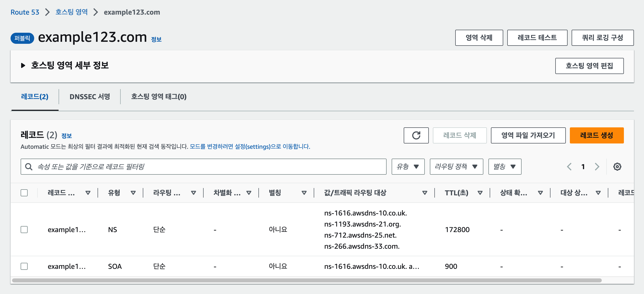Screen dimensions: 644x294
Task: Sort by 유형 column arrow
Action: [x=133, y=193]
